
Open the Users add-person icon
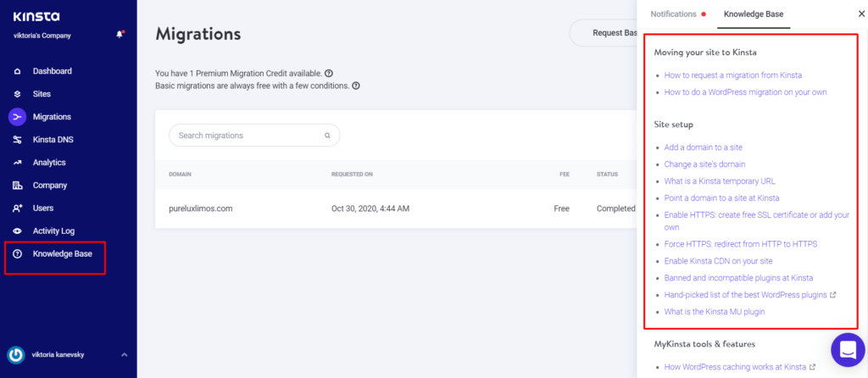pos(17,208)
